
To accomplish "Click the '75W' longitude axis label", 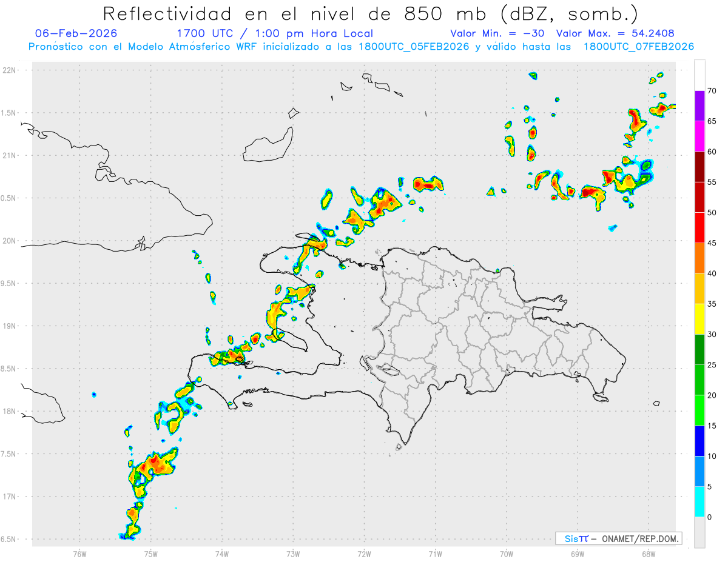I will click(151, 554).
